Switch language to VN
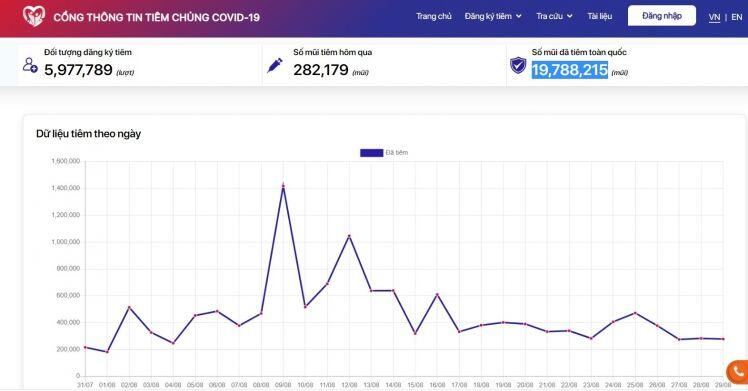 click(x=714, y=17)
